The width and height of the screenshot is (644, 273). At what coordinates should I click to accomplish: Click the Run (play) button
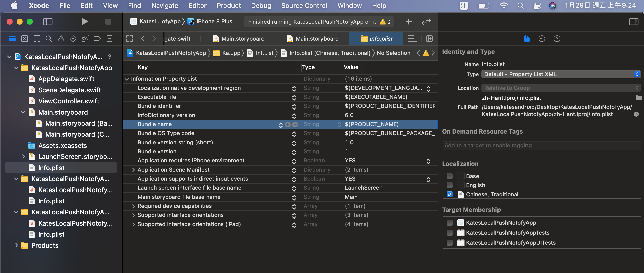tap(85, 22)
